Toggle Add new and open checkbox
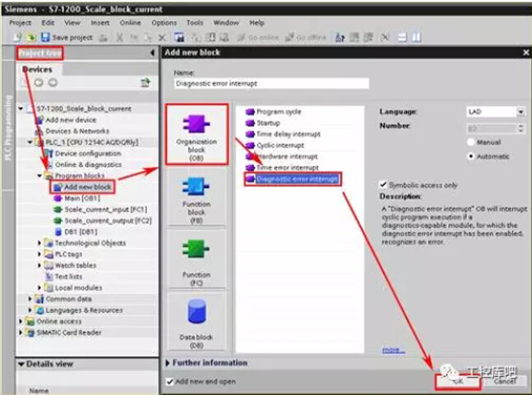The image size is (532, 395). tap(170, 382)
